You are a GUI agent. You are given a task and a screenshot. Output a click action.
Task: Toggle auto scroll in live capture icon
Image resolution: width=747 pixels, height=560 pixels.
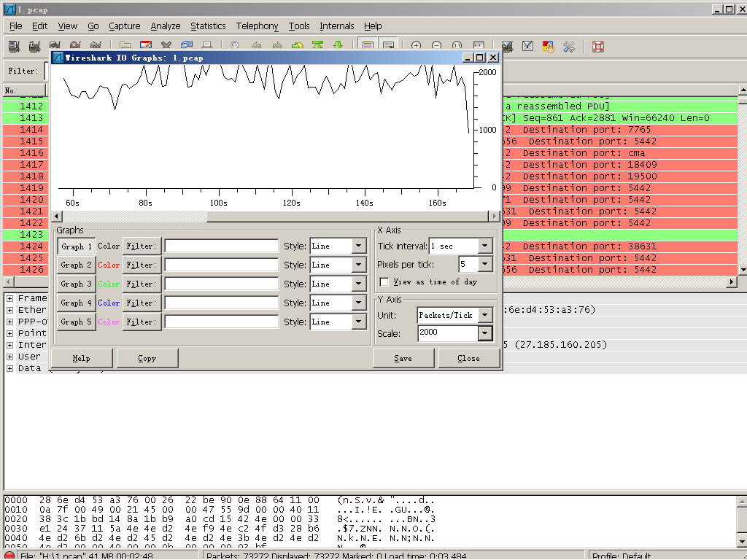(388, 46)
